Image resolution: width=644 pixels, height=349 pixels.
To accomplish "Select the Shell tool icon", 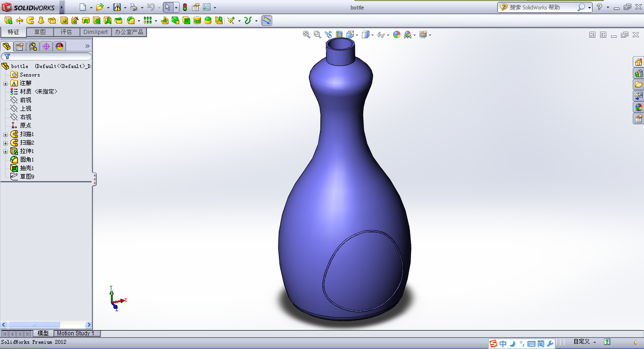I will tap(186, 20).
